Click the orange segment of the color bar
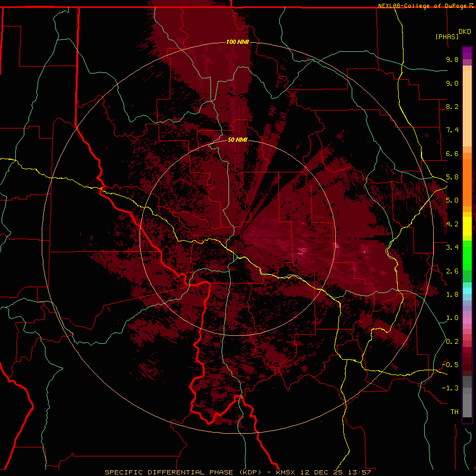The width and height of the screenshot is (476, 476). 467,182
